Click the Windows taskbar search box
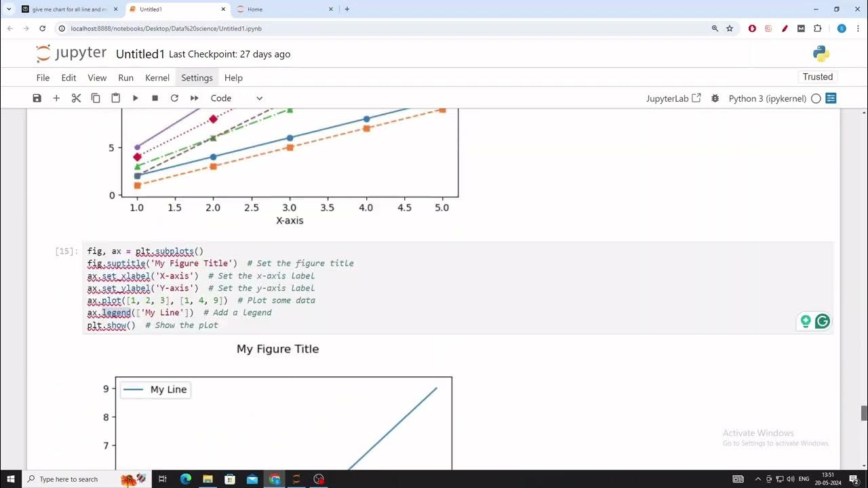The width and height of the screenshot is (868, 488). pyautogui.click(x=87, y=479)
